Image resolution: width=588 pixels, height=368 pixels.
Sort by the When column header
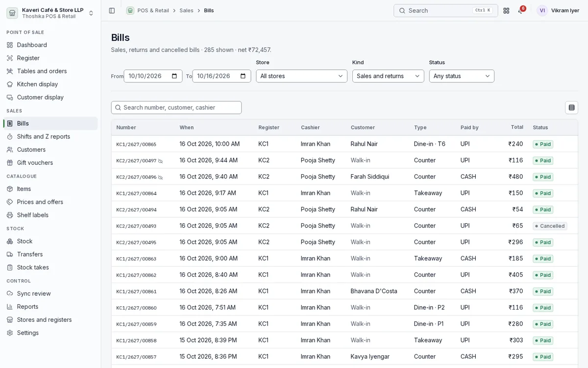(186, 128)
